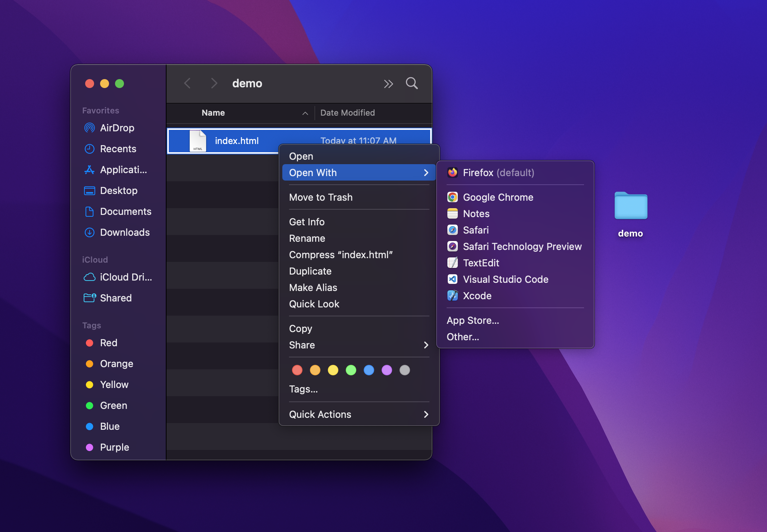Select Get Info from context menu
Screen dimensions: 767x532
point(359,222)
